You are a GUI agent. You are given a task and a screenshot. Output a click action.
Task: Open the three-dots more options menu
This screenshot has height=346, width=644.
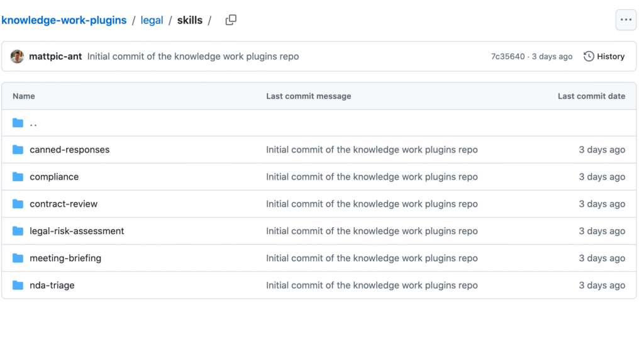point(625,20)
